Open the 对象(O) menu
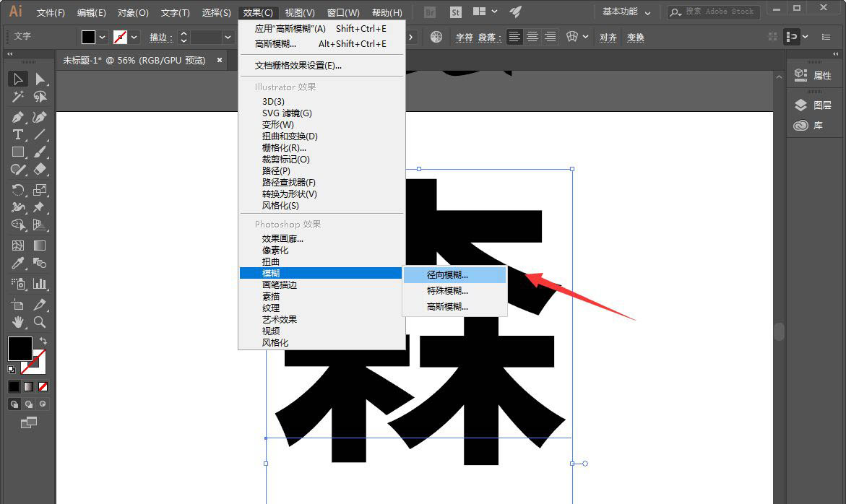 click(x=133, y=12)
